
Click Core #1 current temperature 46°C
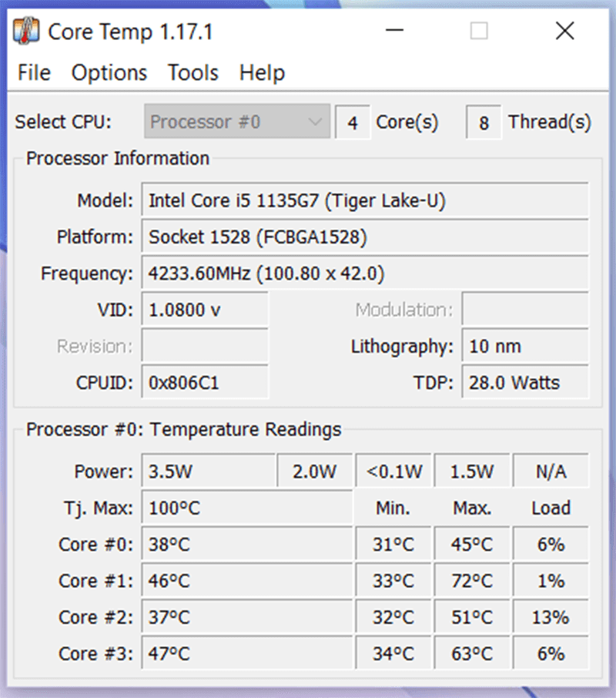[247, 581]
